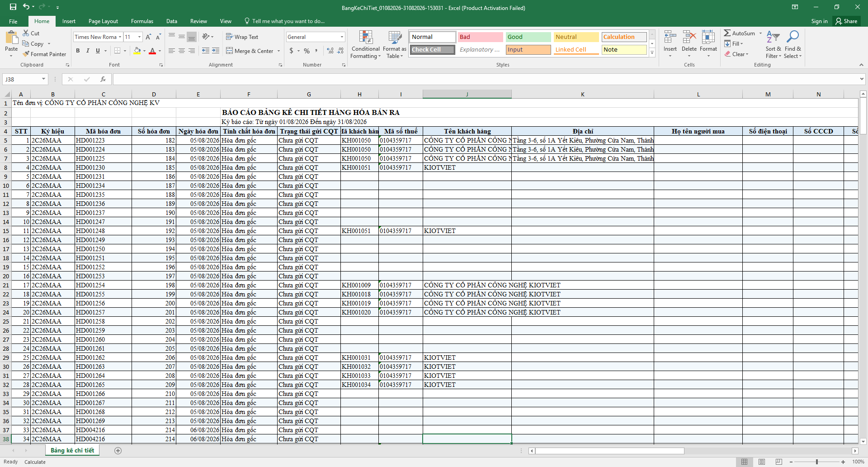Open Find & Select magnifier
The height and width of the screenshot is (467, 868).
793,44
